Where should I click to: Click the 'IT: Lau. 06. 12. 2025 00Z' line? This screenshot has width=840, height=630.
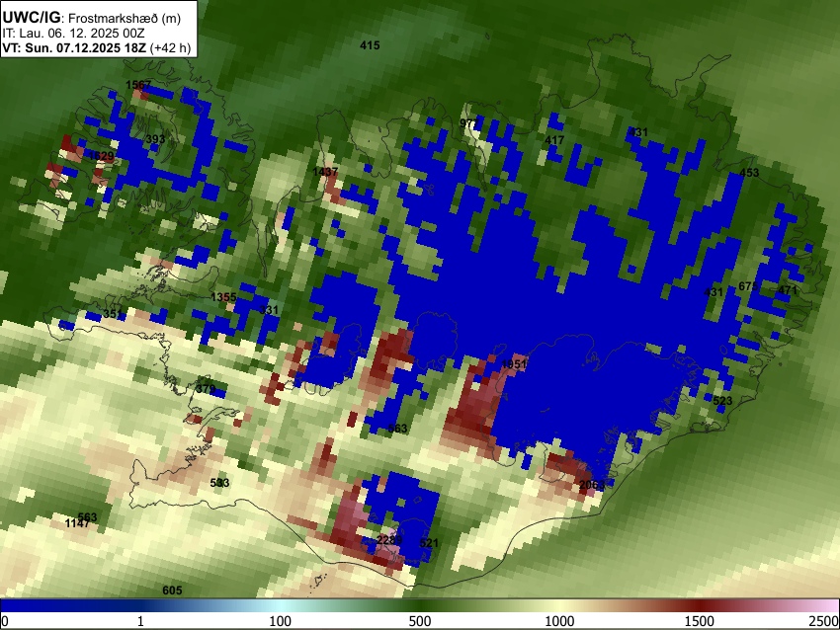click(x=73, y=34)
